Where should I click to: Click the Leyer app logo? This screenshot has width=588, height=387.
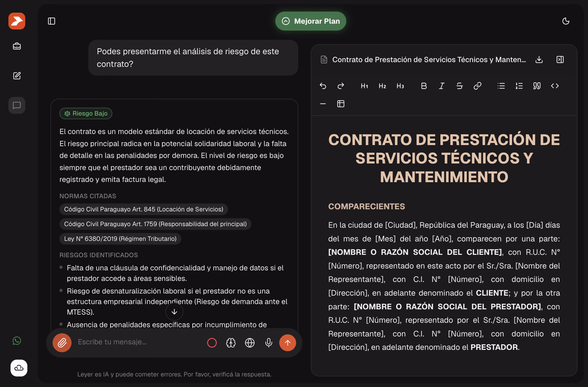17,21
